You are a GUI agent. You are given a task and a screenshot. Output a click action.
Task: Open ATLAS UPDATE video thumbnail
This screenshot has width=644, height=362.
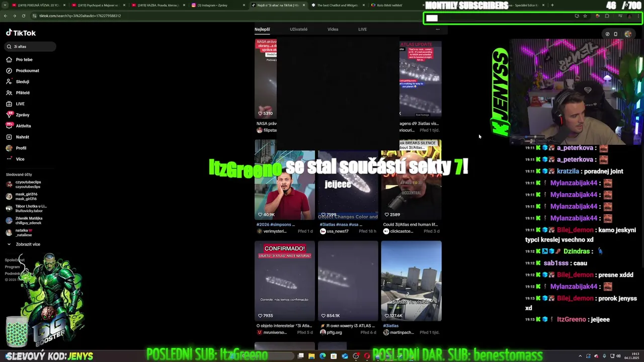421,79
